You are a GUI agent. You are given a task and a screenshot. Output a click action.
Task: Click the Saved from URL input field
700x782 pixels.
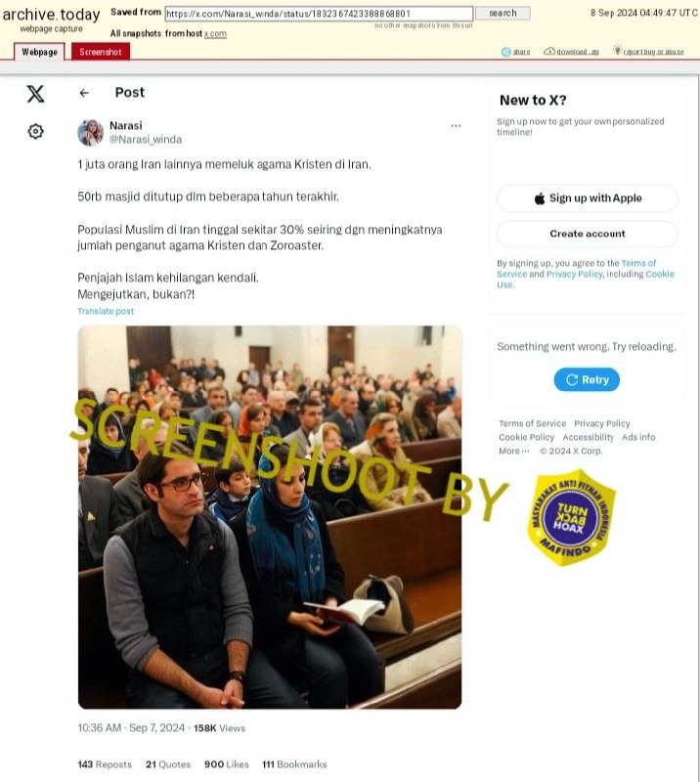[x=319, y=14]
